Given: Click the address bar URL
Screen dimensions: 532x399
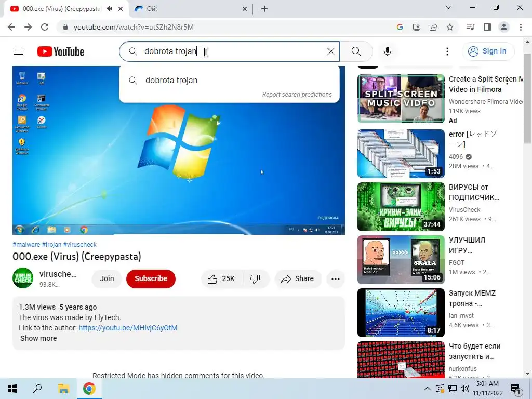Looking at the screenshot, I should pos(134,27).
